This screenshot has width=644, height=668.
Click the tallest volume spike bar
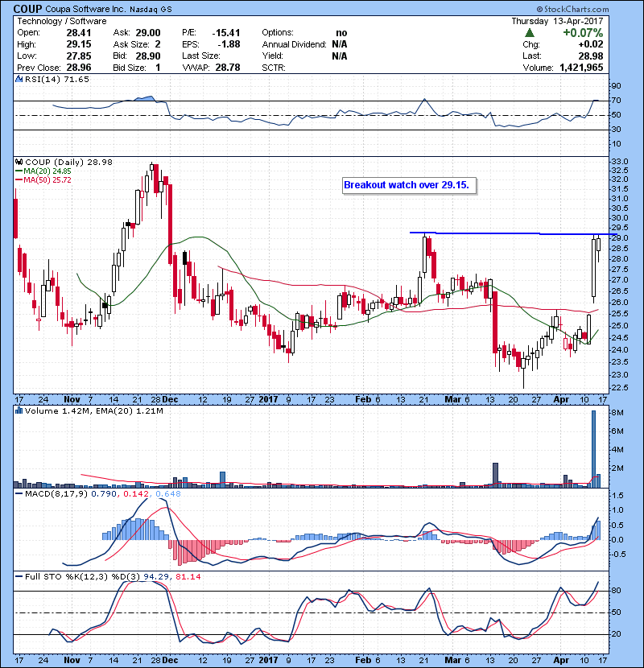594,448
